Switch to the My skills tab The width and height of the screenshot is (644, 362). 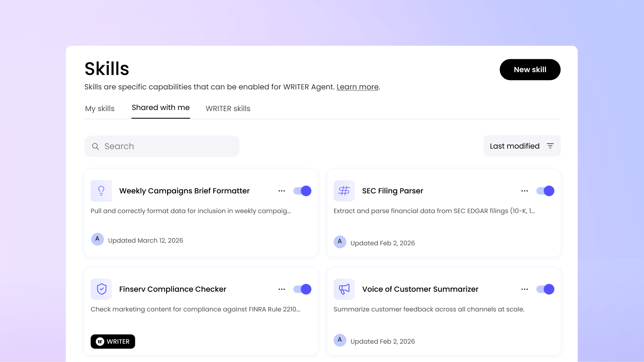pos(100,109)
